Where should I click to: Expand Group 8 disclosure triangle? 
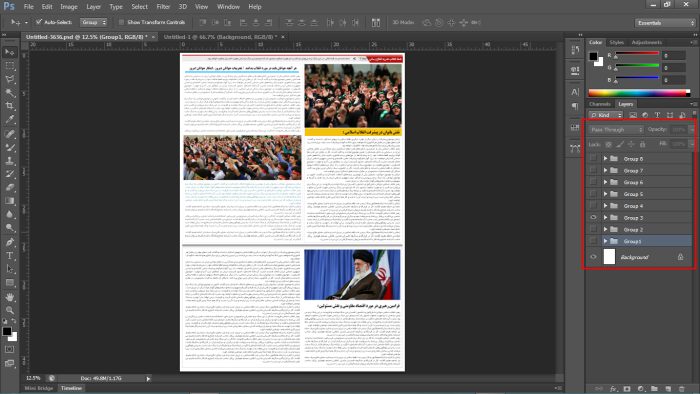(605, 158)
